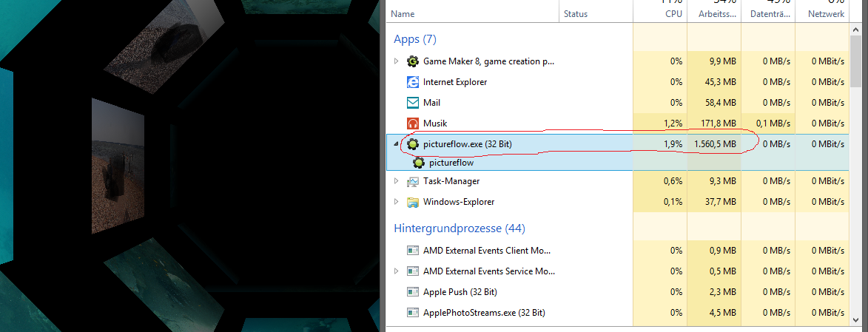Expand the Game Maker 8 process group
The image size is (868, 332).
click(396, 61)
